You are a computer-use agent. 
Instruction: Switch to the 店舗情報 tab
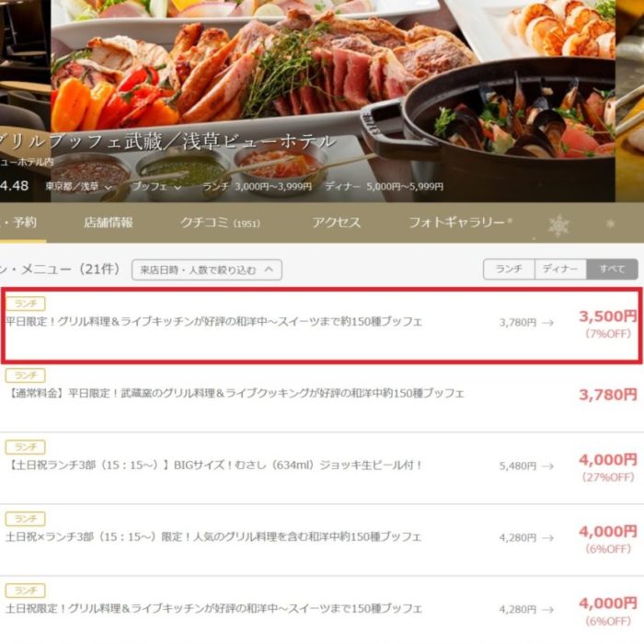(109, 223)
